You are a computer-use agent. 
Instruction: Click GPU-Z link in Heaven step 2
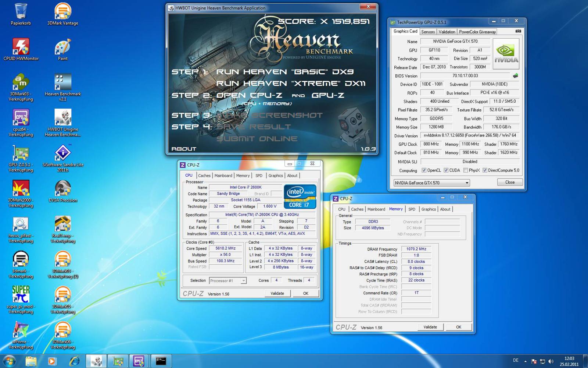pos(328,95)
